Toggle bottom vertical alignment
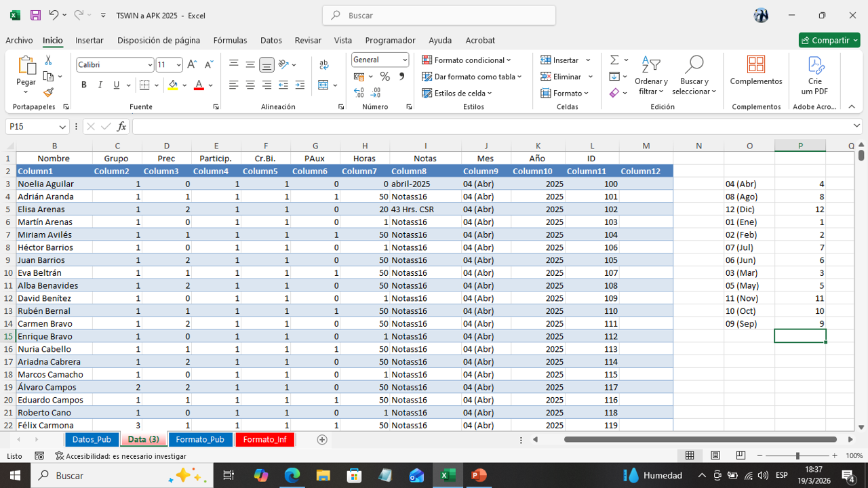868x488 pixels. (267, 64)
